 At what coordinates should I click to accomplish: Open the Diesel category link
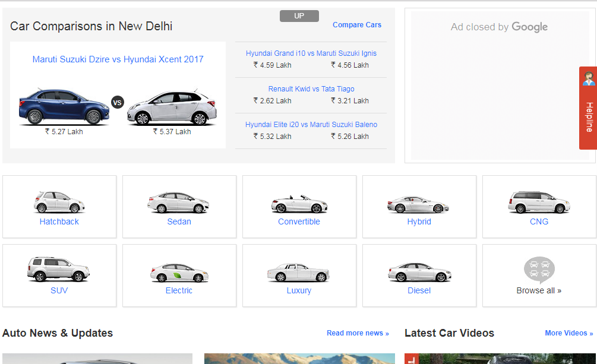[x=419, y=290]
